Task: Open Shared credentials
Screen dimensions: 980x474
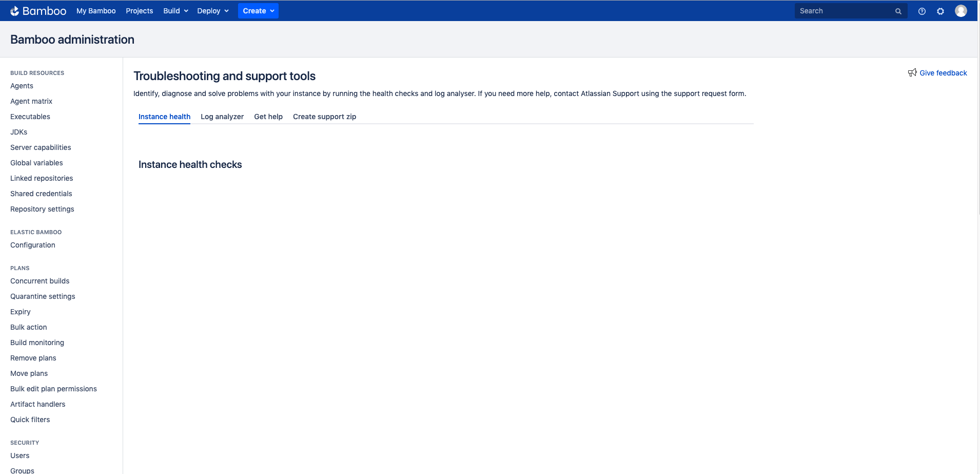Action: pyautogui.click(x=41, y=194)
